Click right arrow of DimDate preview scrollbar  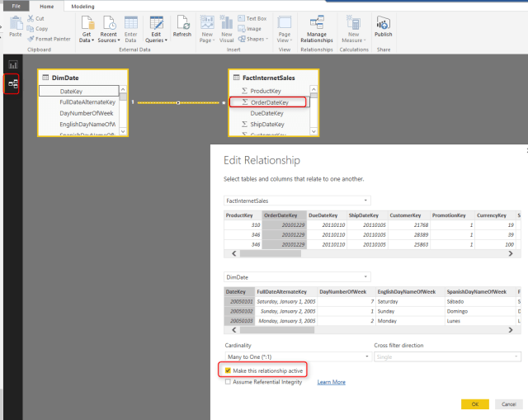(x=511, y=330)
